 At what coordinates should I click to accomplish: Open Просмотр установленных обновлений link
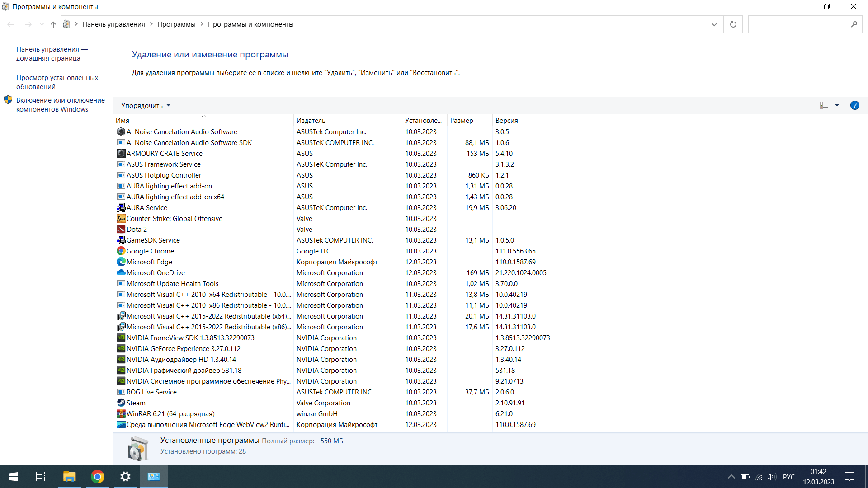coord(57,82)
